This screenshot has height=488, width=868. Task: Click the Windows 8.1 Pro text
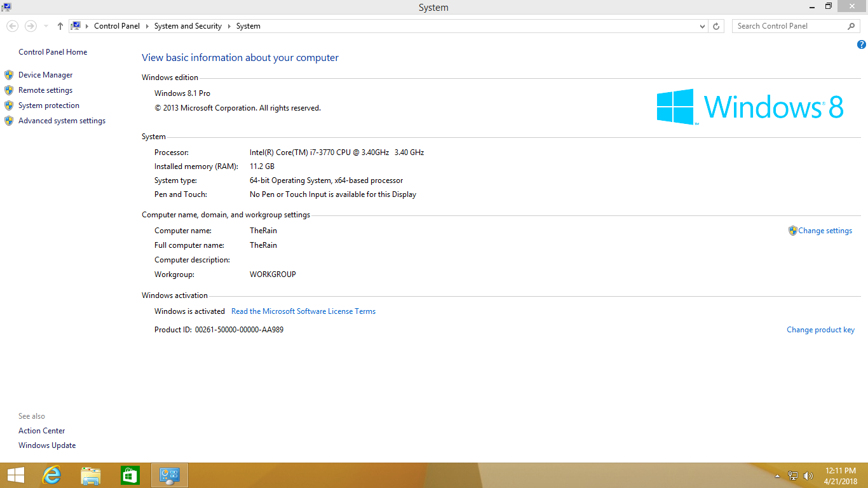pyautogui.click(x=182, y=93)
